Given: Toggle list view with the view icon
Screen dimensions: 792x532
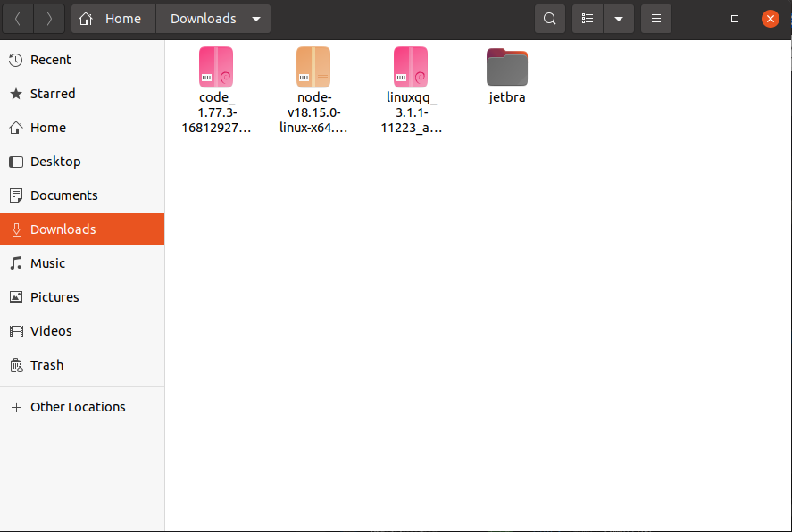Looking at the screenshot, I should [587, 19].
